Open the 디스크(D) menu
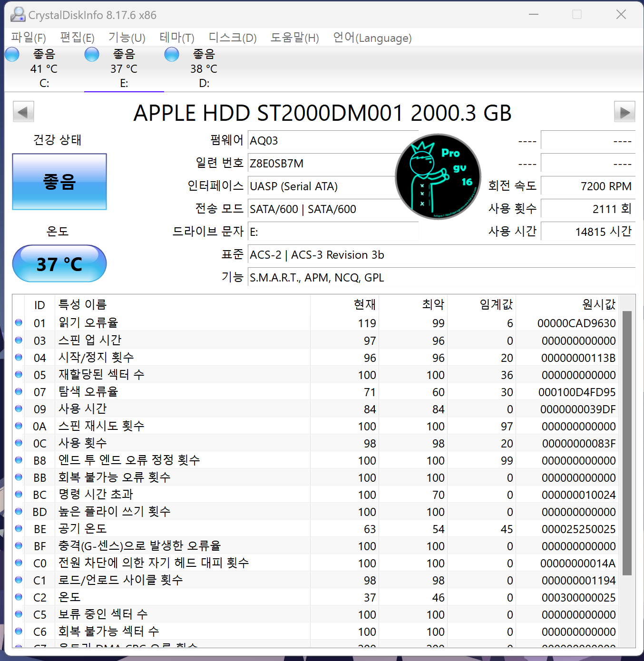The width and height of the screenshot is (644, 661). [x=233, y=38]
